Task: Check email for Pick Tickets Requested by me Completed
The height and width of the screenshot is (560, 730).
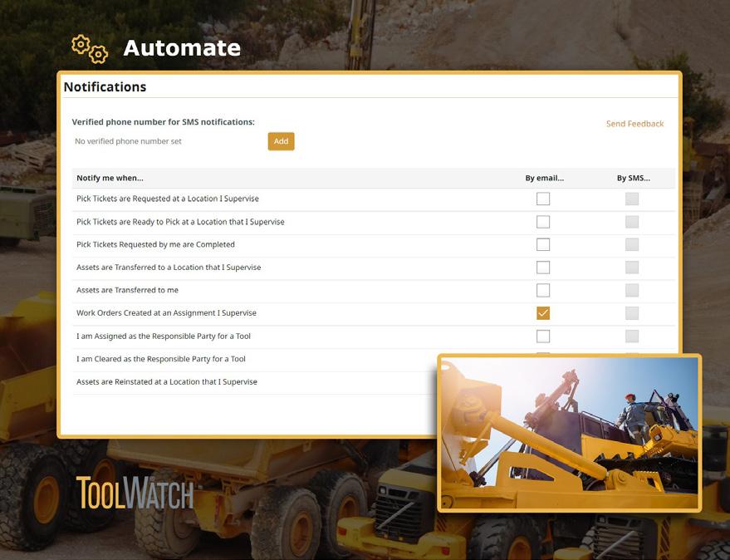Action: point(543,244)
